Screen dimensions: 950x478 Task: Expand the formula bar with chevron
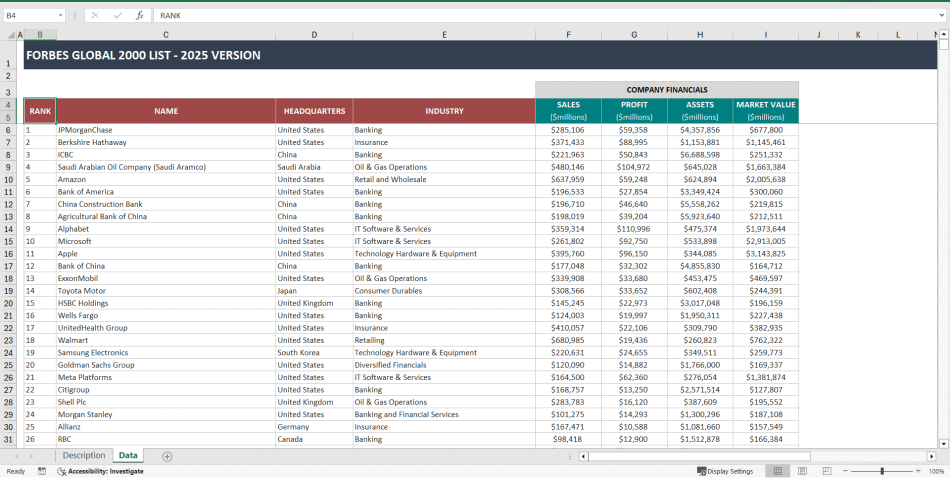[941, 16]
